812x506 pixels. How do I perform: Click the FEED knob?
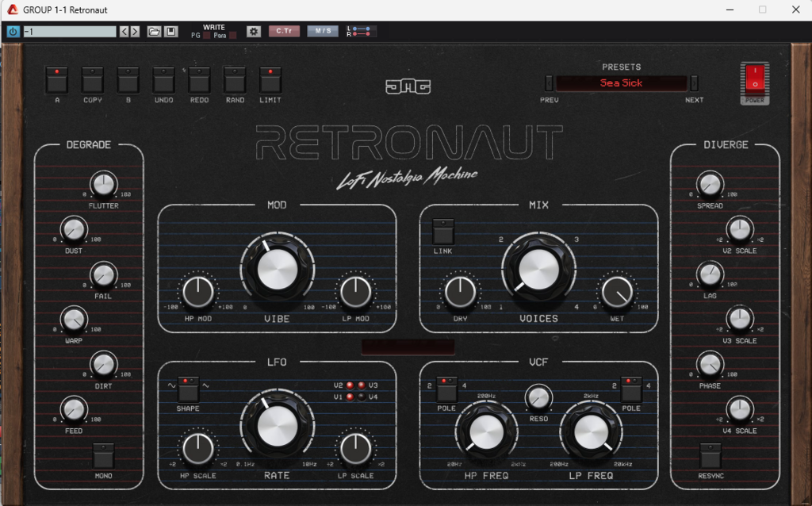click(x=74, y=409)
